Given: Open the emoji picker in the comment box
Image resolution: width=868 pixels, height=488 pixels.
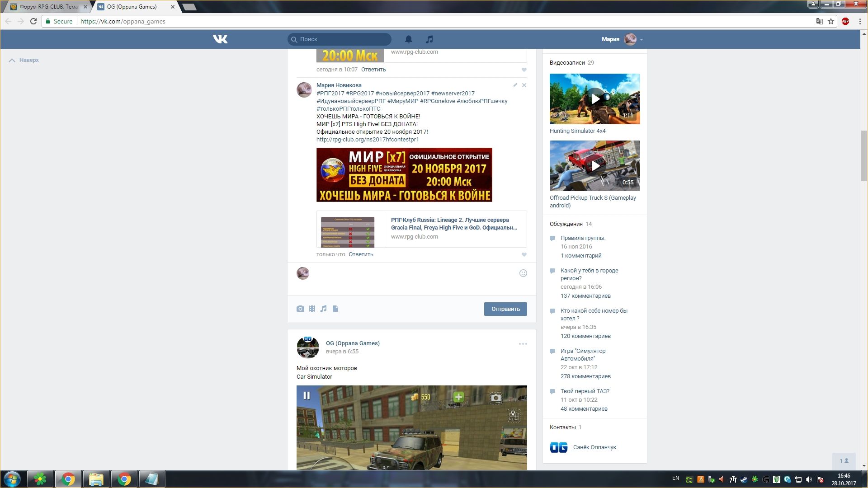Looking at the screenshot, I should point(523,273).
